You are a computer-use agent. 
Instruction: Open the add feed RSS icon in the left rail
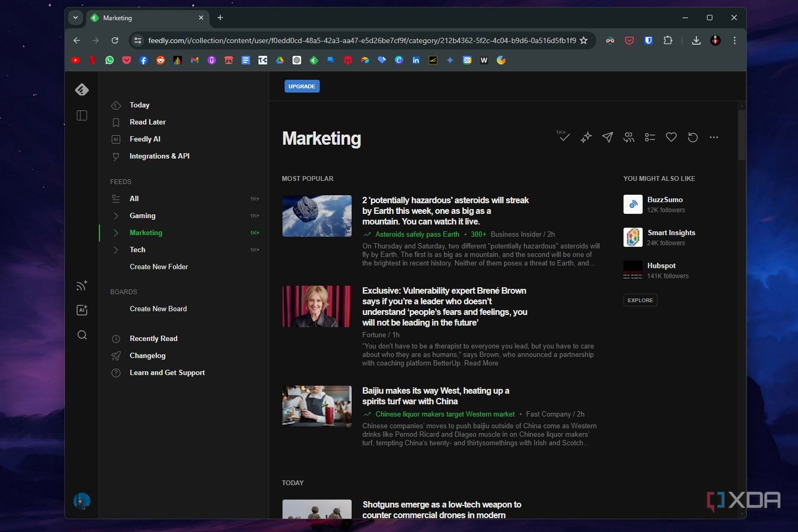pos(82,286)
